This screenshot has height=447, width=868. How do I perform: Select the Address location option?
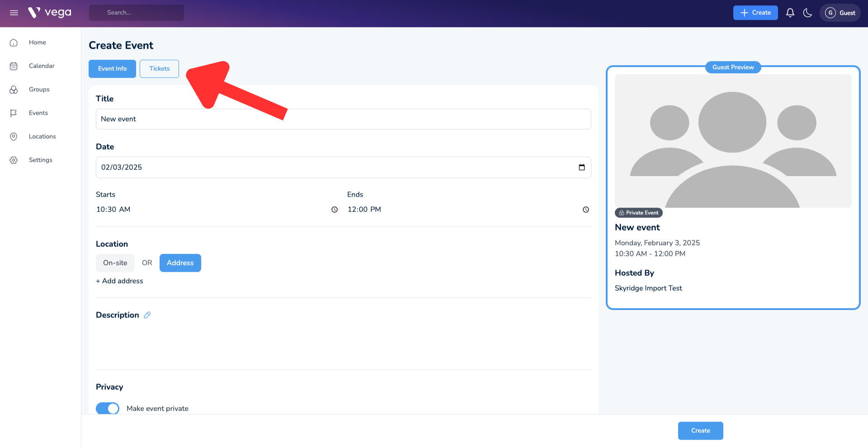click(180, 263)
